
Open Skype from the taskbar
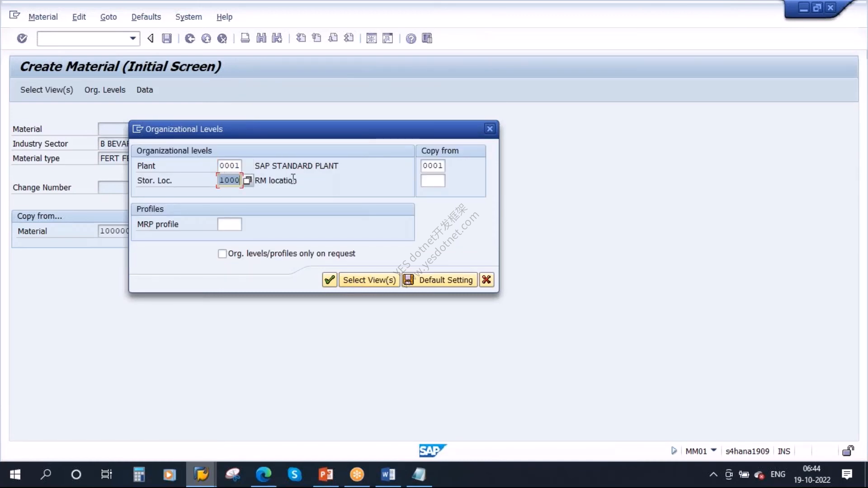tap(294, 474)
